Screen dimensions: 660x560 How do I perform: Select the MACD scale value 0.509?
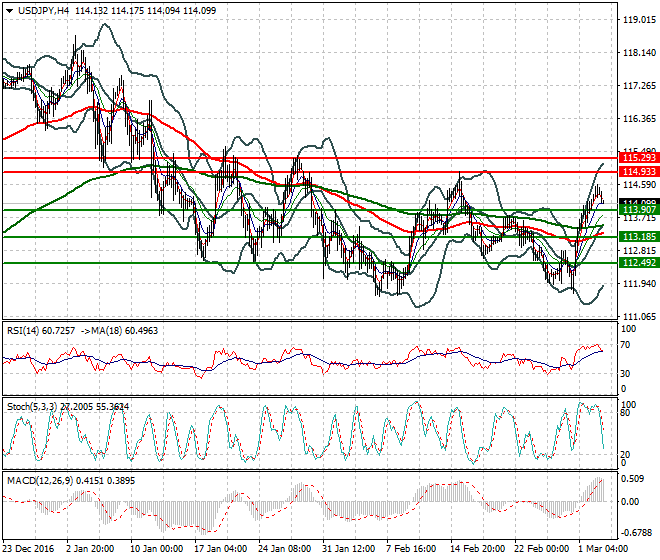click(x=632, y=479)
